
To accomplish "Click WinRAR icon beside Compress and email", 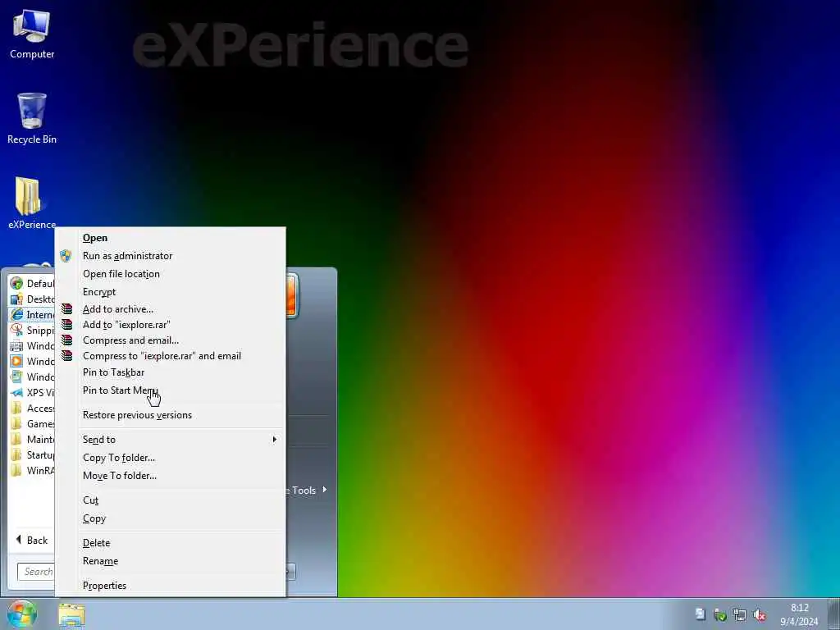I will [x=66, y=340].
